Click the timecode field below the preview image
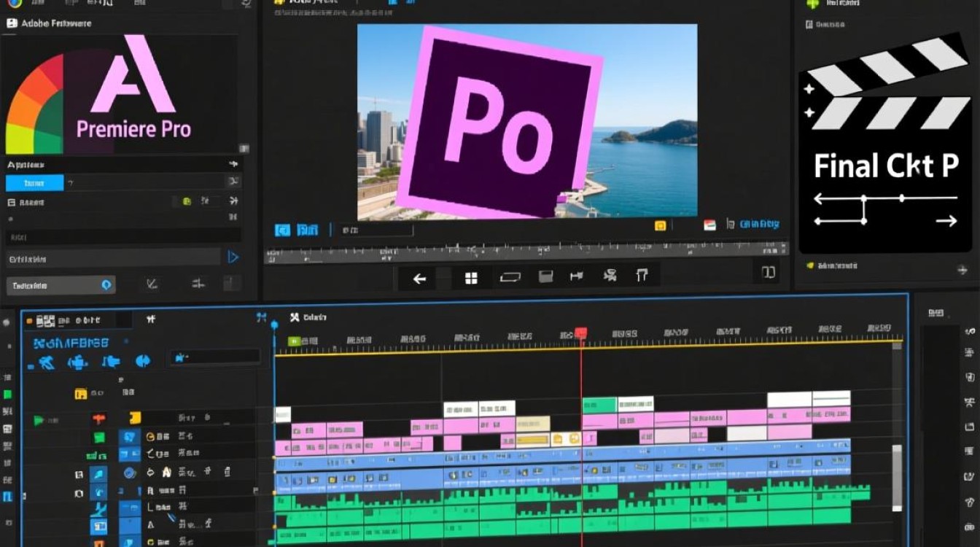The height and width of the screenshot is (547, 980). (376, 230)
